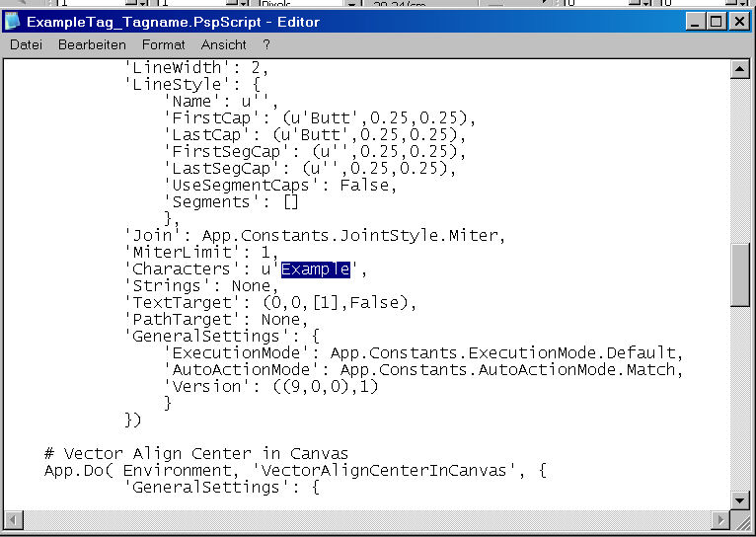Viewport: 756px width, 537px height.
Task: Click the 'Strings': None line
Action: [201, 286]
